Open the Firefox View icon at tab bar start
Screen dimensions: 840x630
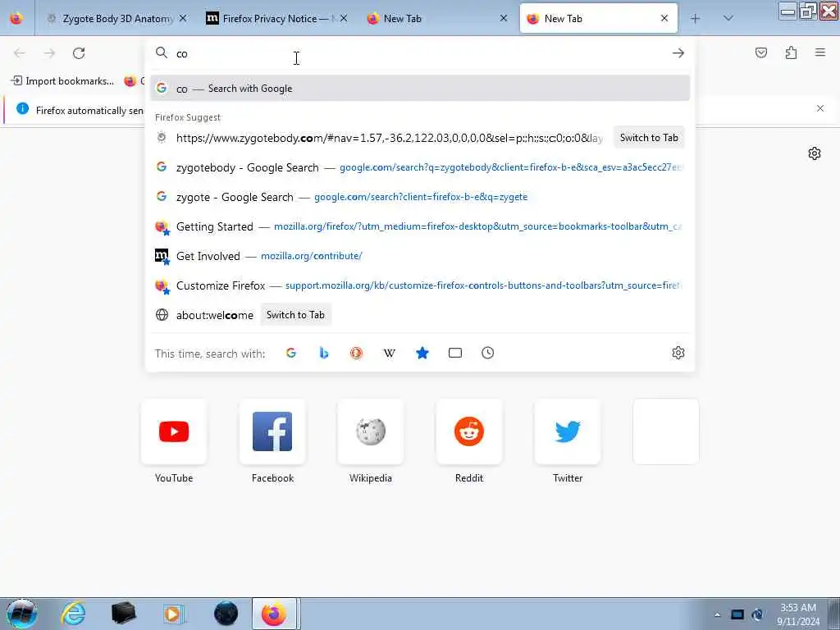(16, 18)
